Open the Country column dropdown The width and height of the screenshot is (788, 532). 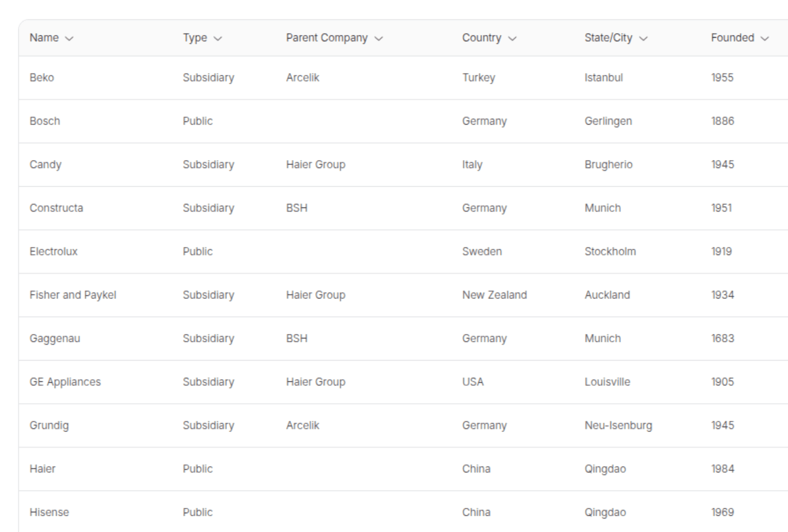click(x=512, y=37)
